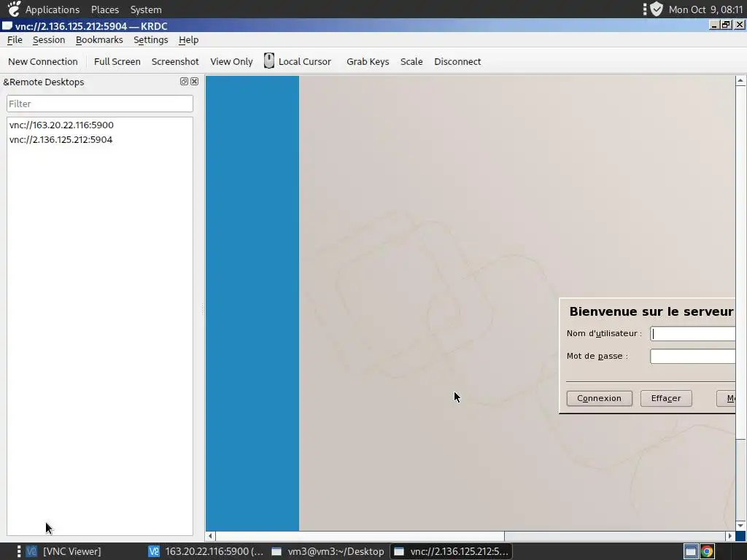Click the KRDC window title icon
Screen dimensions: 747x560
[x=7, y=26]
